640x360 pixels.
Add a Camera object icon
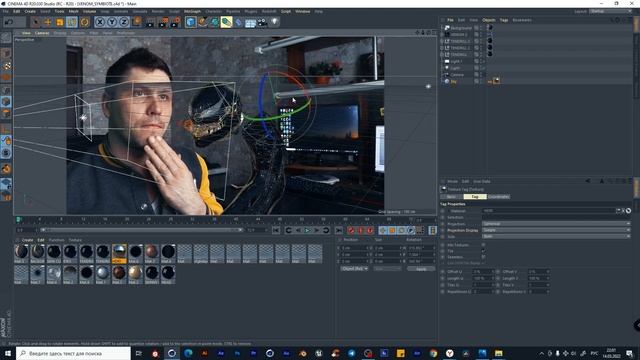[x=262, y=22]
